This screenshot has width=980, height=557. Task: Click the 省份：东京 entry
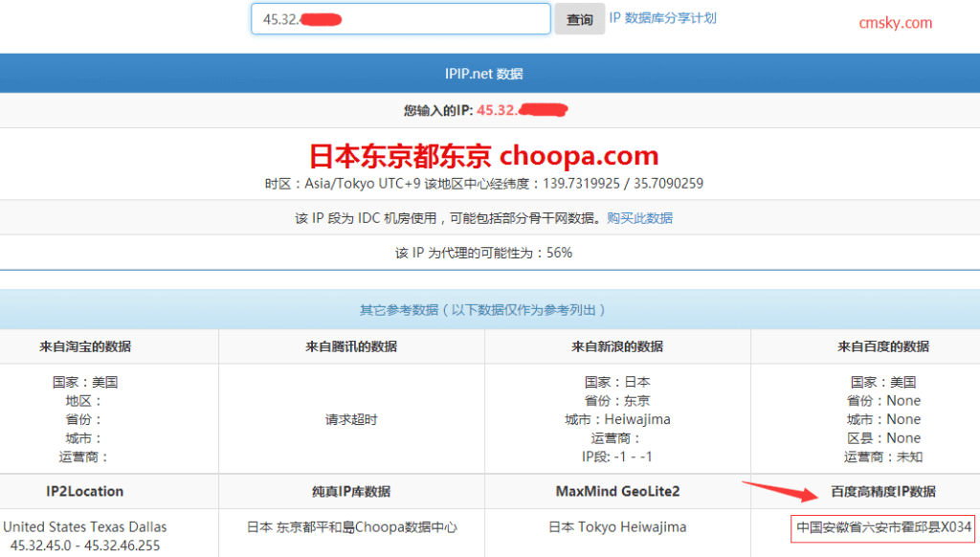click(x=617, y=401)
